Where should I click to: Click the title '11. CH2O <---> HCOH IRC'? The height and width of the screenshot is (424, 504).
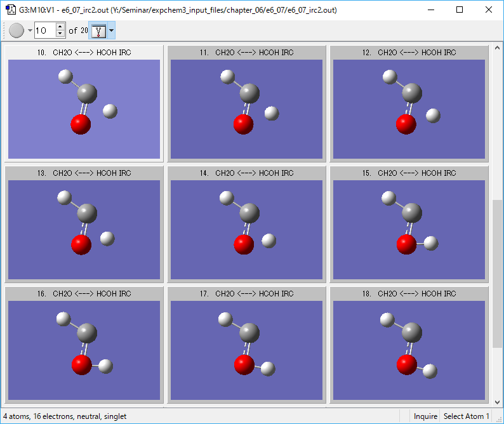point(246,53)
